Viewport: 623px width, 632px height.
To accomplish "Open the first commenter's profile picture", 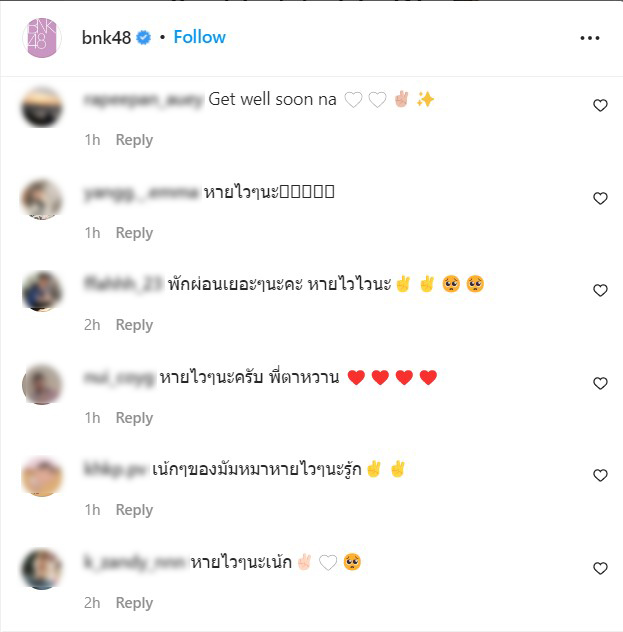I will (42, 107).
